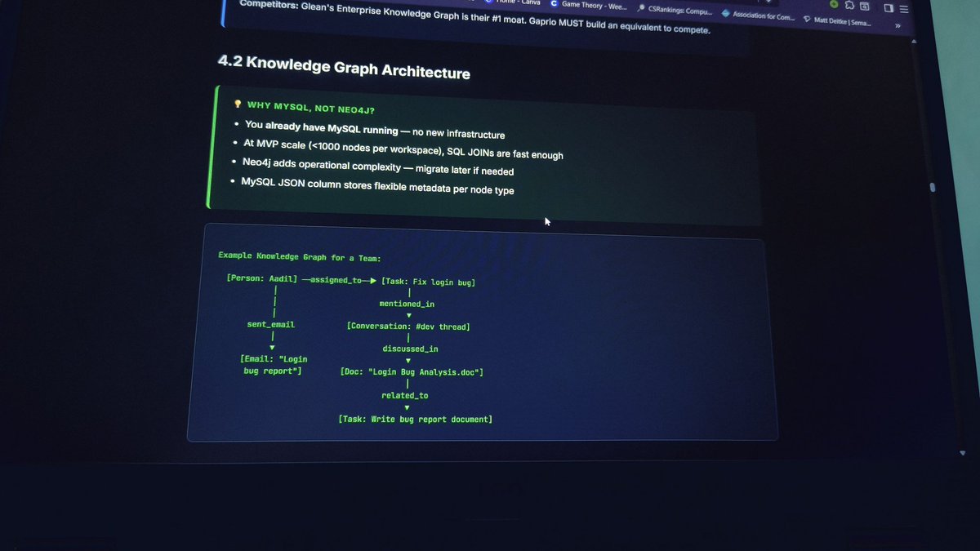Viewport: 980px width, 551px height.
Task: Click the 'Competitors:' line at the top
Action: 474,17
